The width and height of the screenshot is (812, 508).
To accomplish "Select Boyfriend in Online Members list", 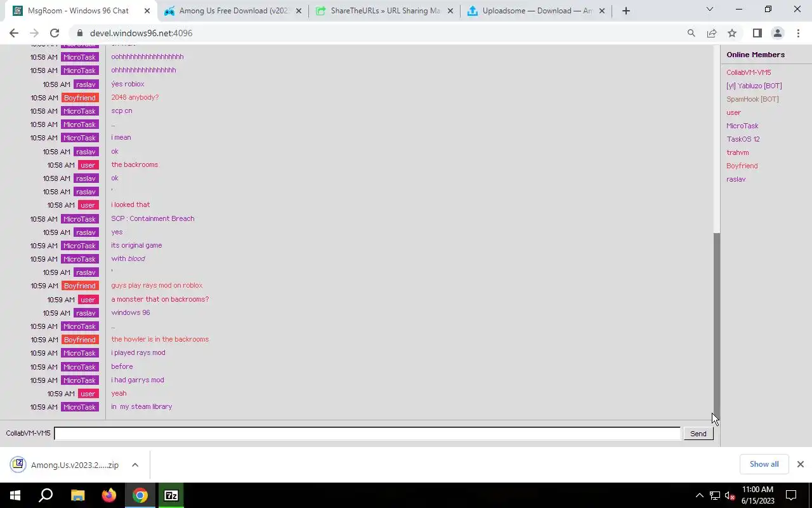I will [x=742, y=166].
